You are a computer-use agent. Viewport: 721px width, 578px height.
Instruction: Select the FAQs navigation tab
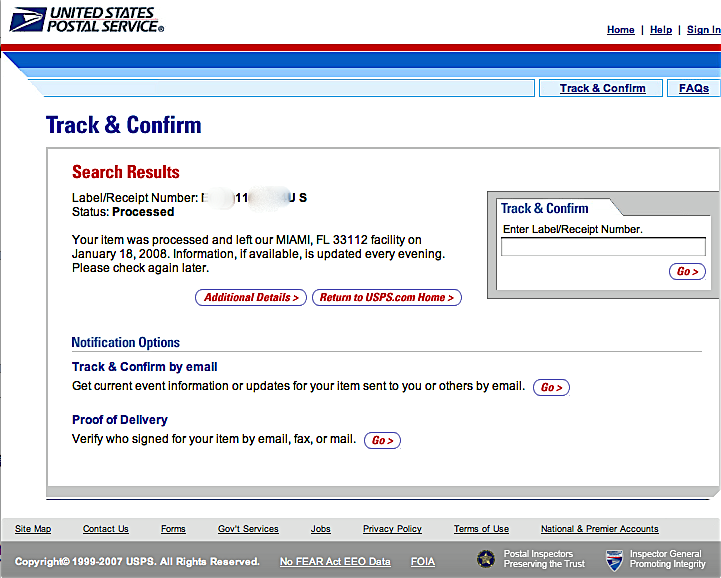point(693,88)
